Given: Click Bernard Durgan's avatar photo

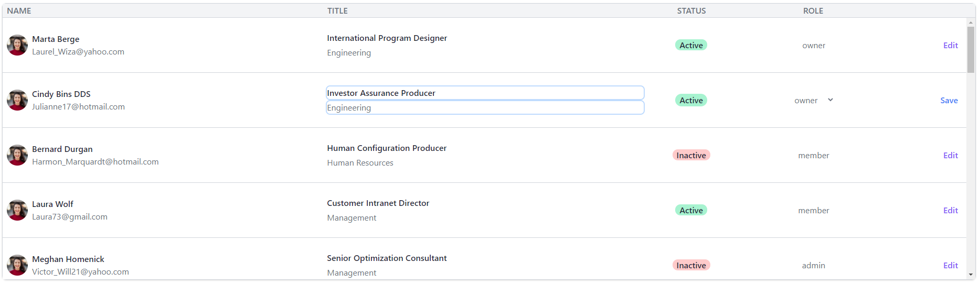Looking at the screenshot, I should click(17, 155).
